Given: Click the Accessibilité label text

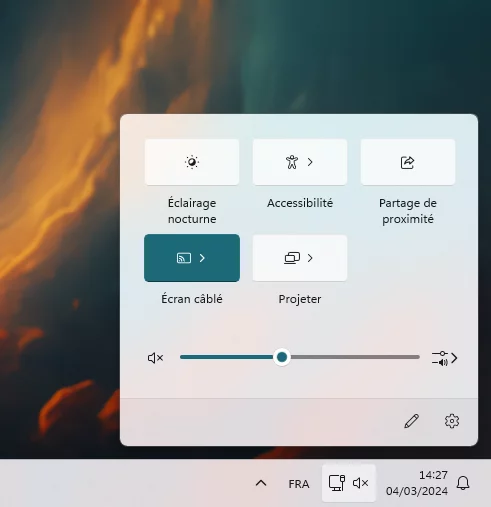Looking at the screenshot, I should pos(300,203).
